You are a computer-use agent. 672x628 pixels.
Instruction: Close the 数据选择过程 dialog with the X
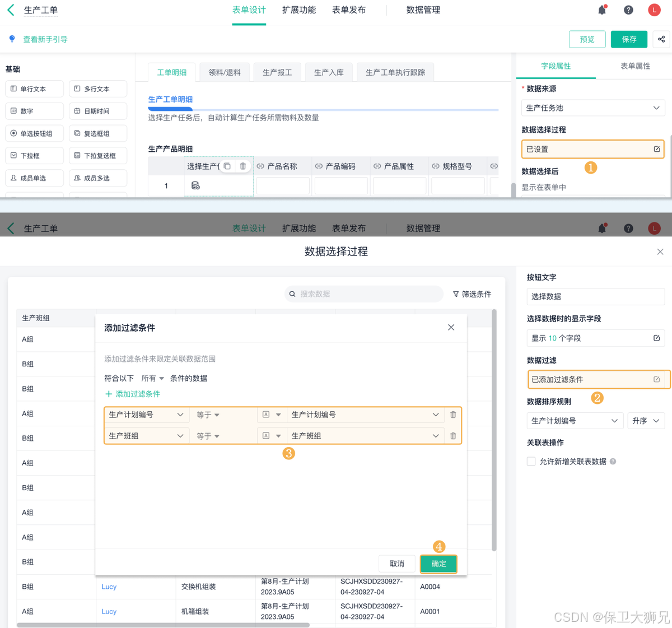[x=660, y=252]
